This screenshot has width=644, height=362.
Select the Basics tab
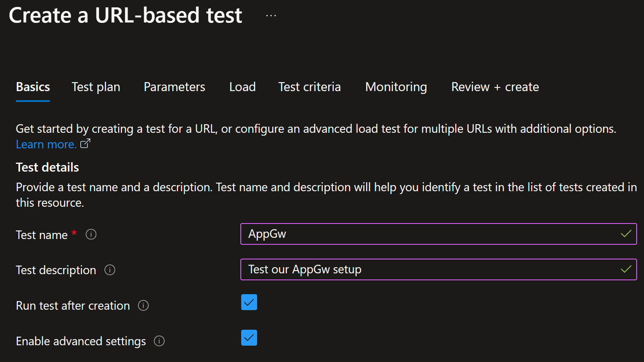[33, 87]
